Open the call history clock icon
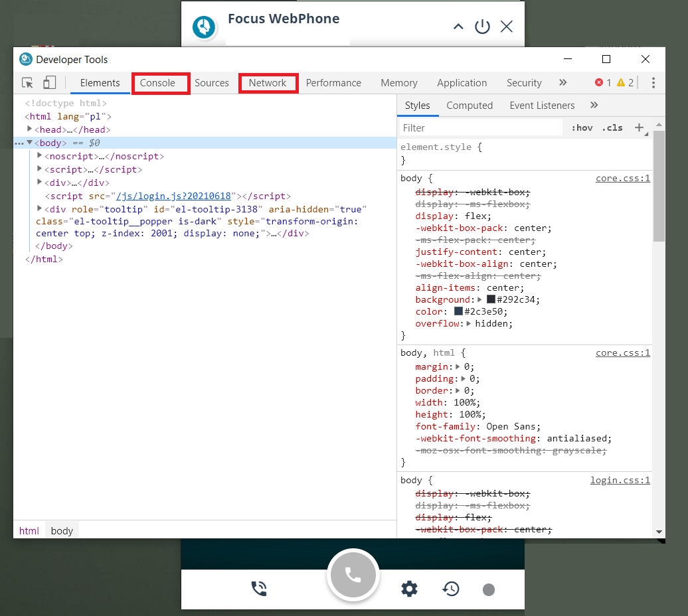688x616 pixels. (x=451, y=589)
